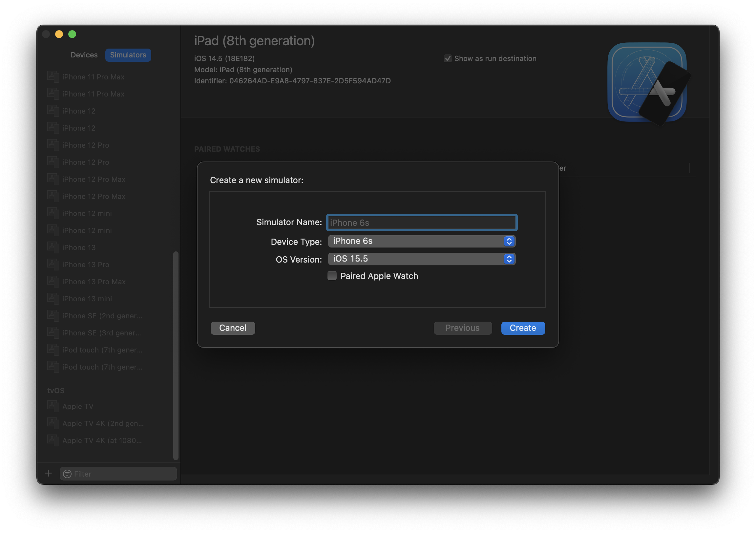Click the green zoom window button
Image resolution: width=756 pixels, height=533 pixels.
pyautogui.click(x=72, y=34)
